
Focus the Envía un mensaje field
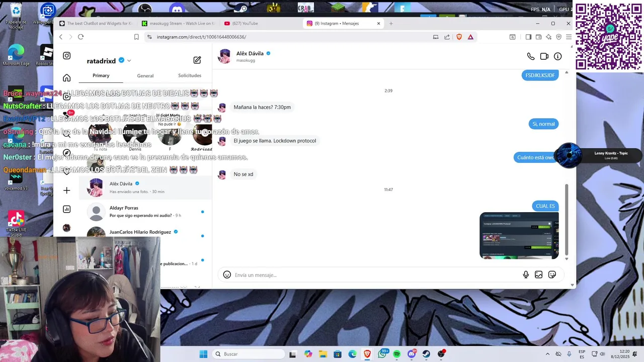(x=375, y=275)
